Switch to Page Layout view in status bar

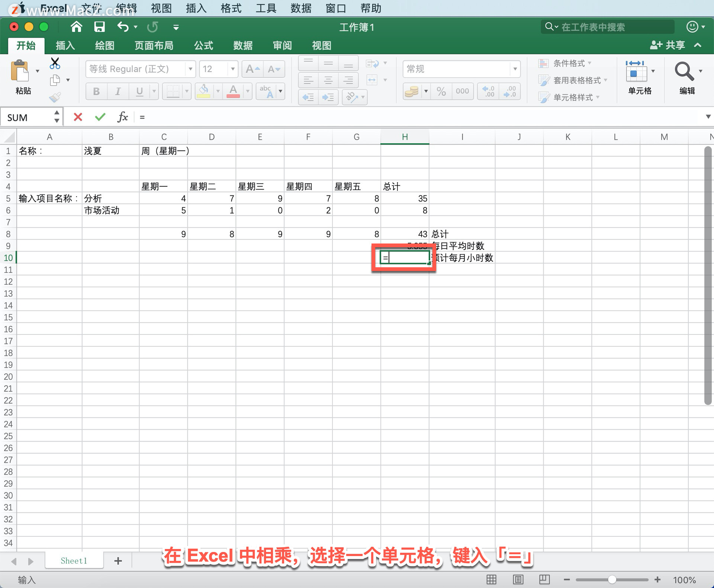tap(518, 579)
